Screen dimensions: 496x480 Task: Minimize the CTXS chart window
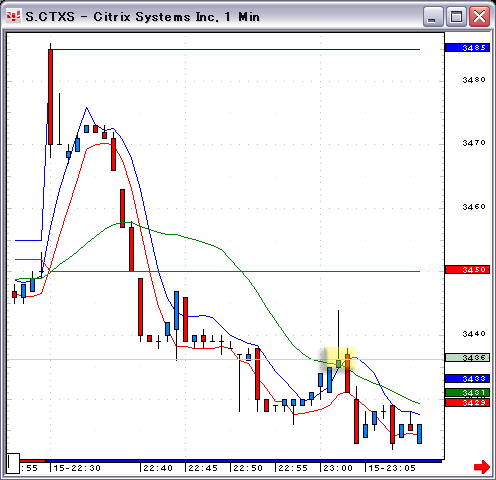[432, 16]
